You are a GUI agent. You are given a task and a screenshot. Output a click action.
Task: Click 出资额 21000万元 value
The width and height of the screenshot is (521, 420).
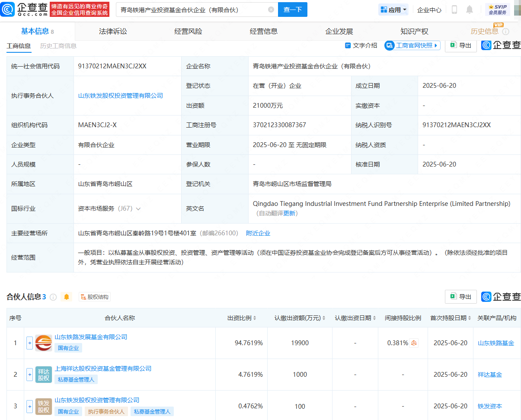pyautogui.click(x=268, y=106)
